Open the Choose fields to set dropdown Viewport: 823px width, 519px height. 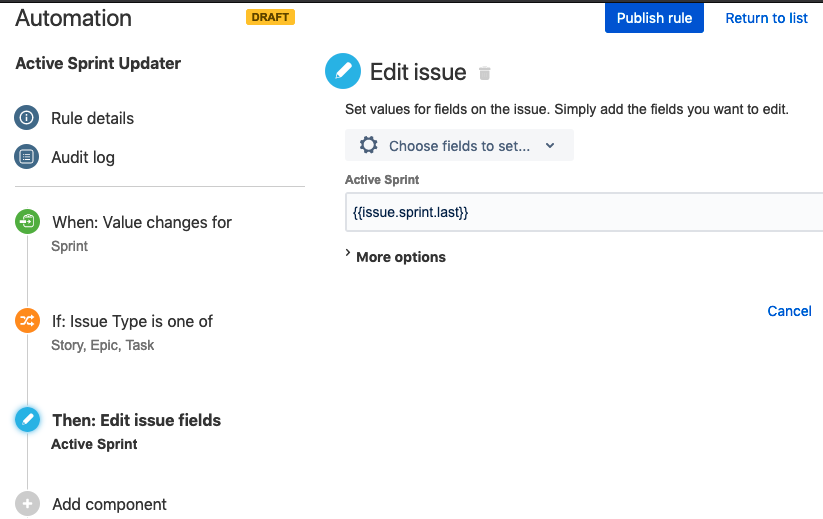point(459,146)
